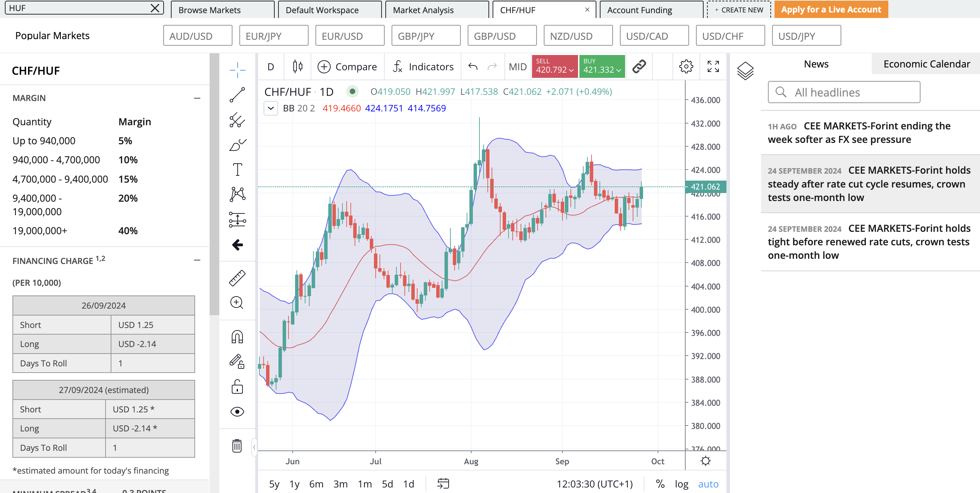
Task: Open the EUR/USD popular market
Action: click(350, 36)
